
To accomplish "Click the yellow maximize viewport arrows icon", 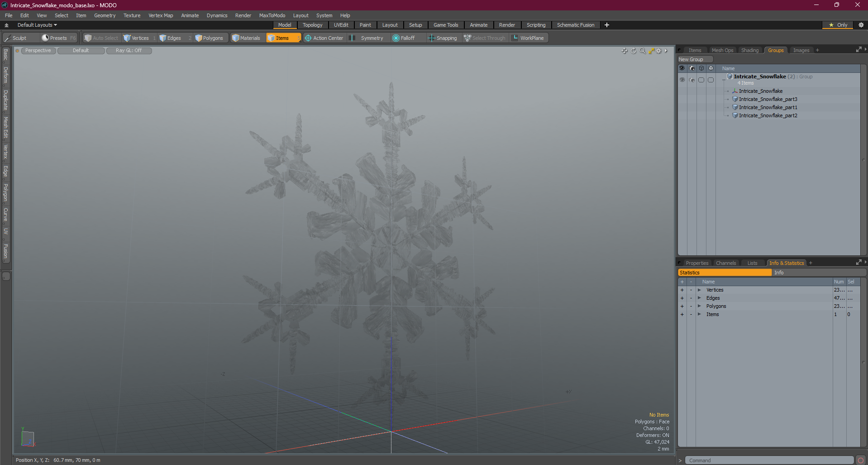I will [x=651, y=51].
